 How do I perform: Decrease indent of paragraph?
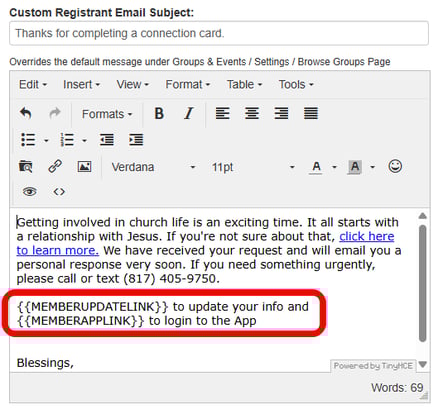coord(107,140)
